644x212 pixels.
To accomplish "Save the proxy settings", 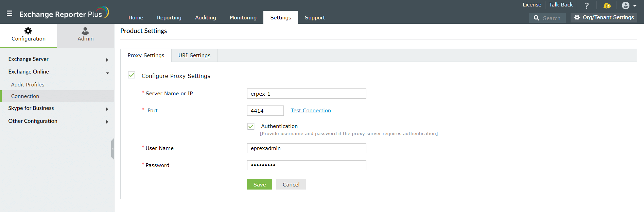I will 259,184.
